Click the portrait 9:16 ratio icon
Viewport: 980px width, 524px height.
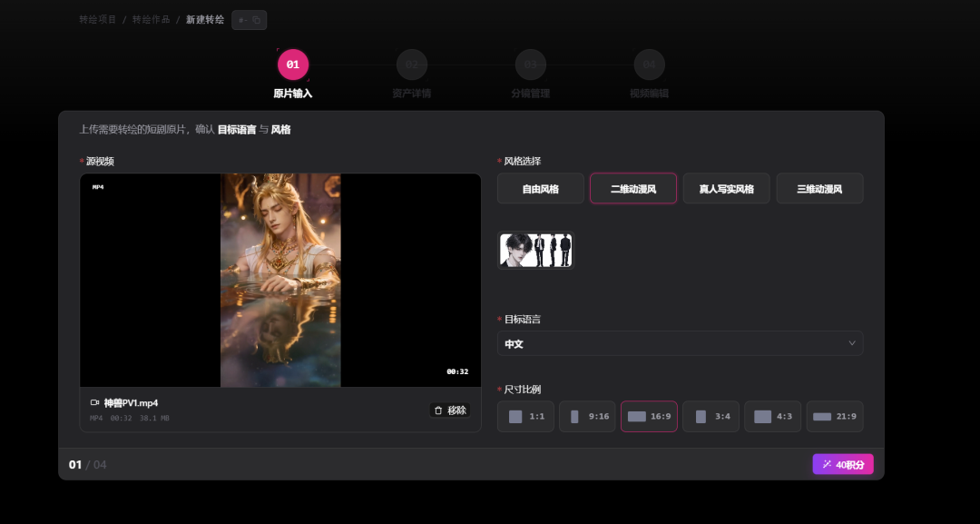[574, 417]
